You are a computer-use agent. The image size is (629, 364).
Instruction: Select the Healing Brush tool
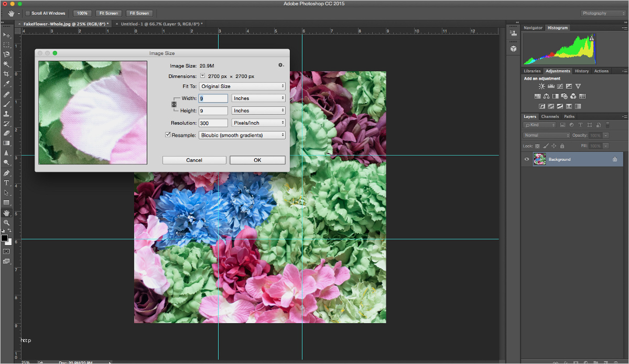pyautogui.click(x=7, y=94)
